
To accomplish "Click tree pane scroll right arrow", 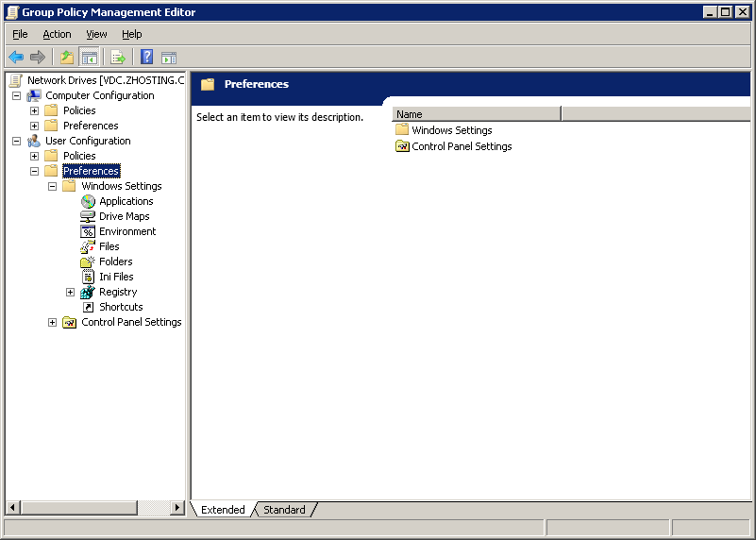I will (177, 507).
